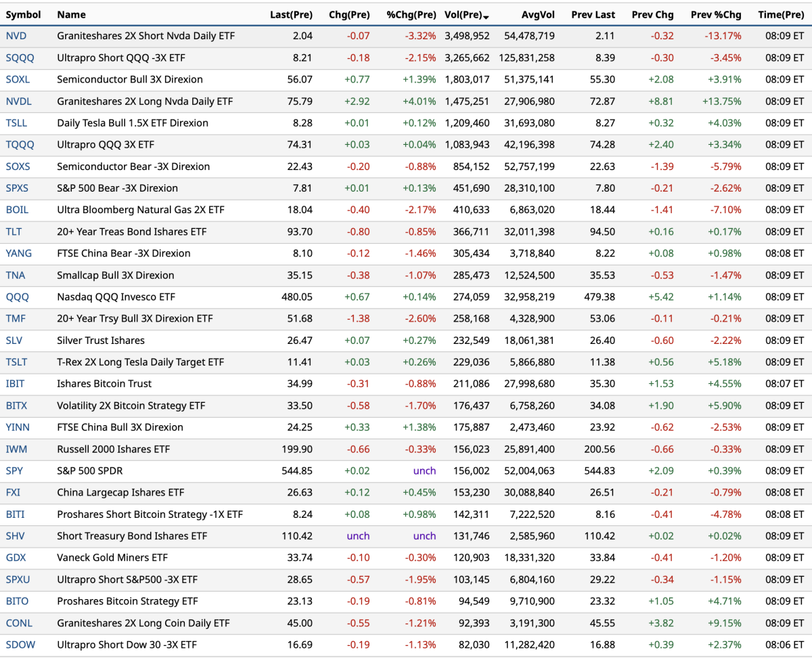
Task: Open the GDX ticker link
Action: (x=16, y=558)
